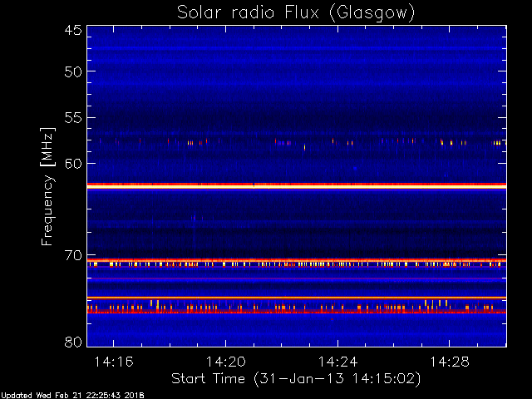532x399 pixels.
Task: Click the '14:28' time tick label
Action: 450,362
